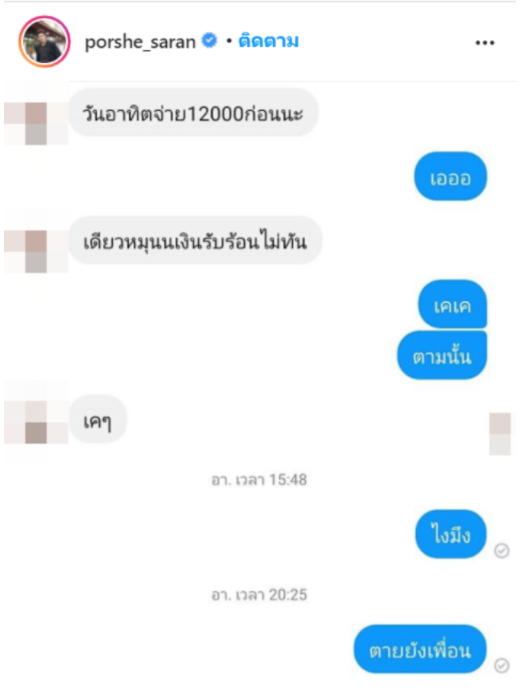Select the blue ตามนั้น message bubble
This screenshot has height=697, width=522.
click(x=442, y=355)
